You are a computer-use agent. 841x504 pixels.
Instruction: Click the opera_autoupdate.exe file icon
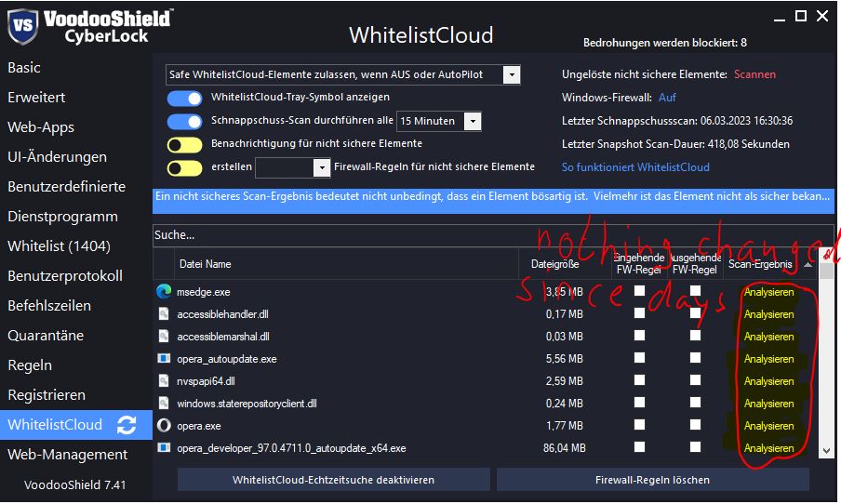164,358
